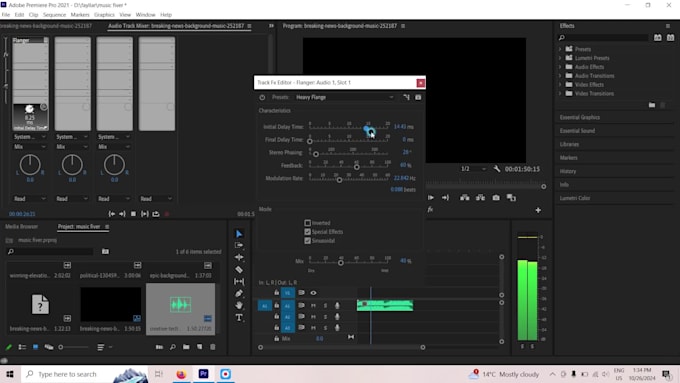Click the New Item icon

click(x=199, y=347)
